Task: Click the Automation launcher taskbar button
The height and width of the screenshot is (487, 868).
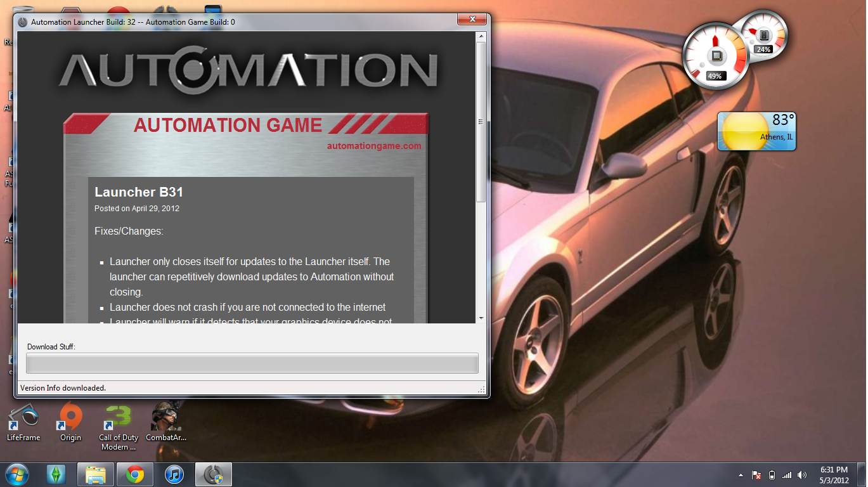Action: point(213,474)
